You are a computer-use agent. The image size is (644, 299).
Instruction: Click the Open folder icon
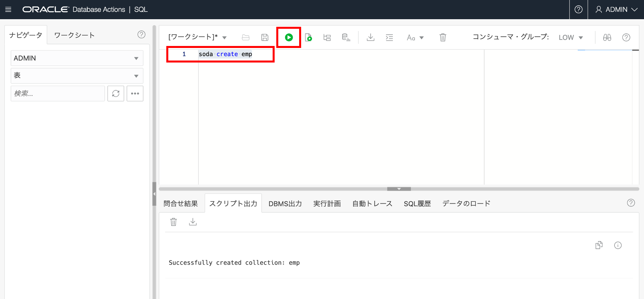[x=245, y=37]
